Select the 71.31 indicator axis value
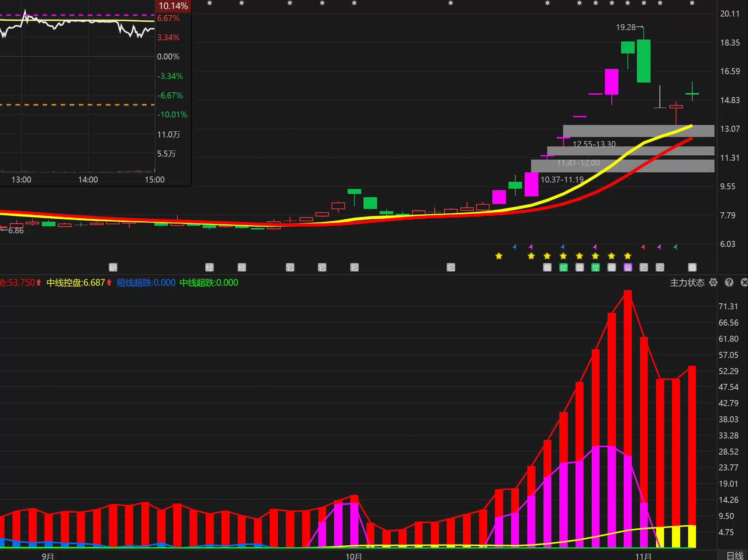 click(728, 306)
